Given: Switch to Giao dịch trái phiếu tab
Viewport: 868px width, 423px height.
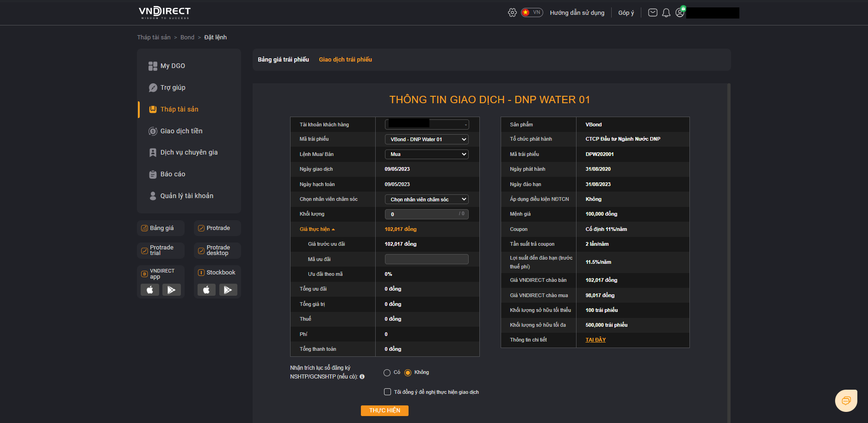Looking at the screenshot, I should [x=345, y=60].
